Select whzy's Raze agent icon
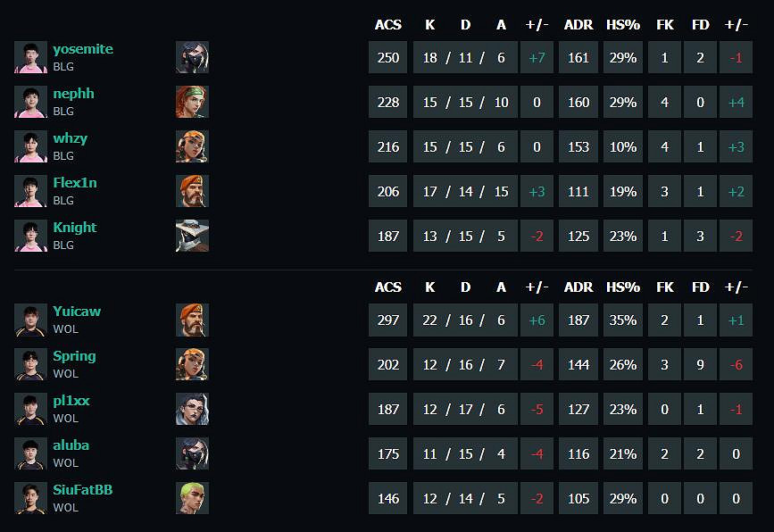 (x=192, y=146)
